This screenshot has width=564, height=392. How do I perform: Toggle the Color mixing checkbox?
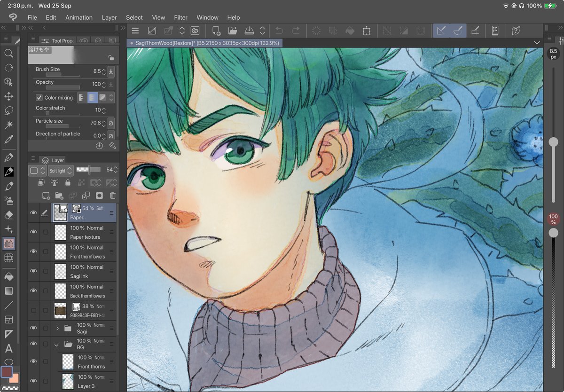pyautogui.click(x=39, y=97)
